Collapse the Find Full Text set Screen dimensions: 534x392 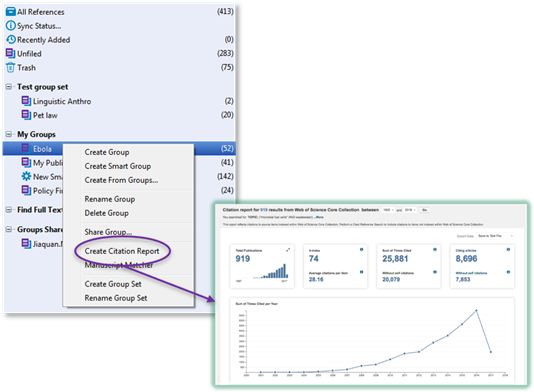9,210
